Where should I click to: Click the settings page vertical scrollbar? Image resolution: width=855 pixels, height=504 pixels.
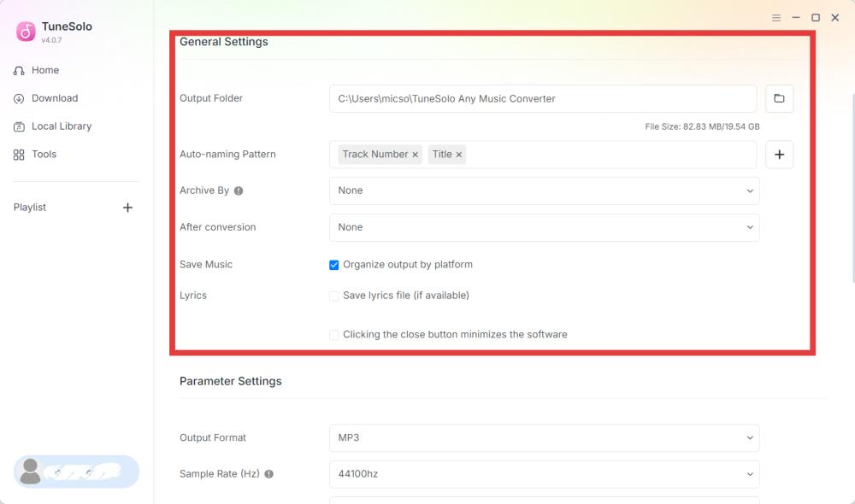tap(852, 188)
